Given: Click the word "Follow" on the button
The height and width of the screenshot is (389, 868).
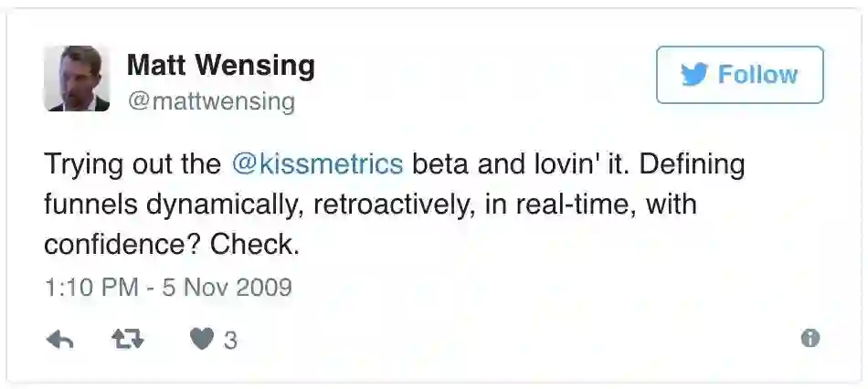Looking at the screenshot, I should pyautogui.click(x=757, y=75).
